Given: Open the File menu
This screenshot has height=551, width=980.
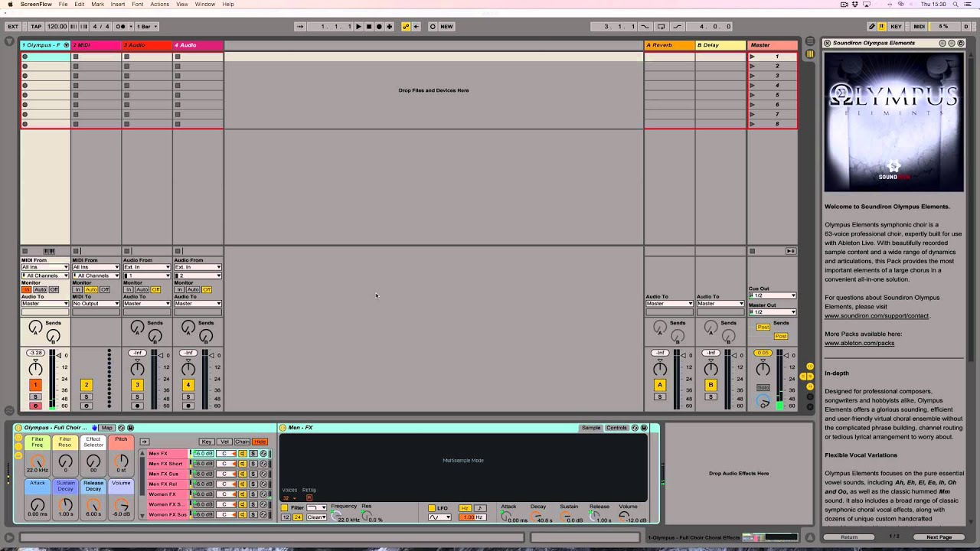Looking at the screenshot, I should (x=63, y=5).
